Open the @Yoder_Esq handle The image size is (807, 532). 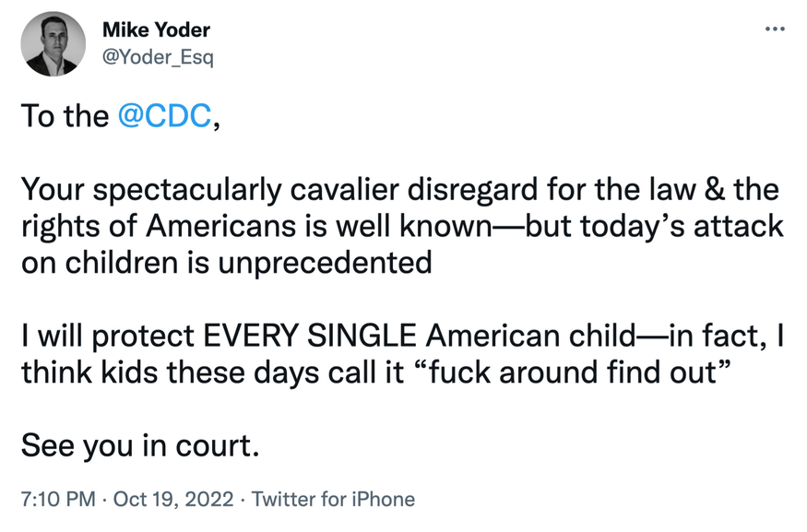pyautogui.click(x=158, y=57)
